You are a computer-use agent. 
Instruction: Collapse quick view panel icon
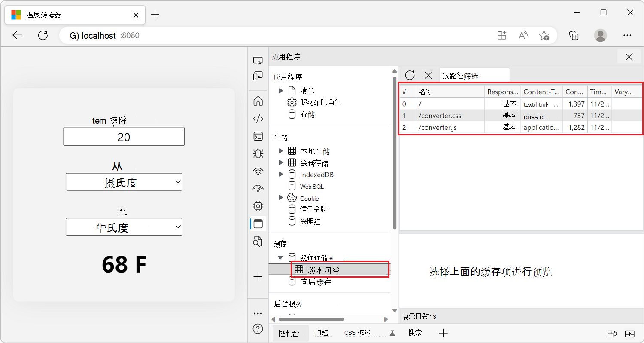click(629, 334)
